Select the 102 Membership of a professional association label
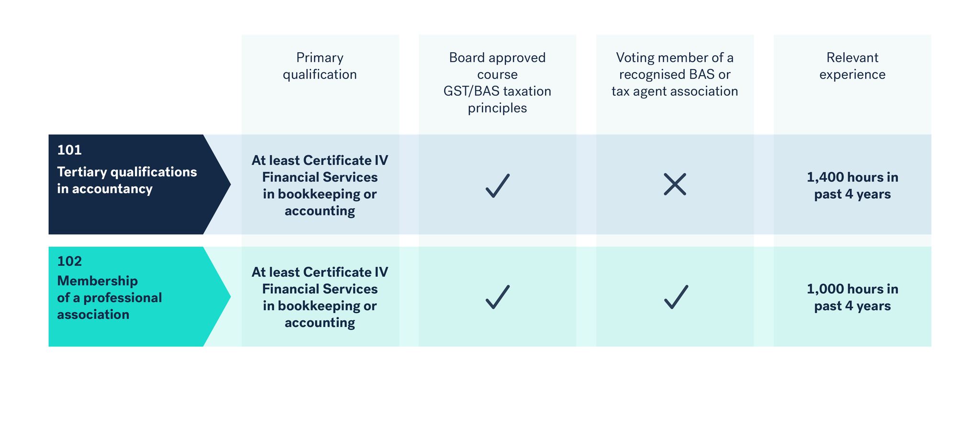This screenshot has height=429, width=980. tap(139, 296)
